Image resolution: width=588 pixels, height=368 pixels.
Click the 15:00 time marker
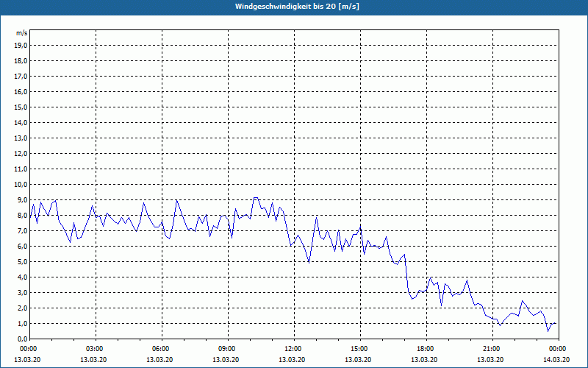(360, 349)
